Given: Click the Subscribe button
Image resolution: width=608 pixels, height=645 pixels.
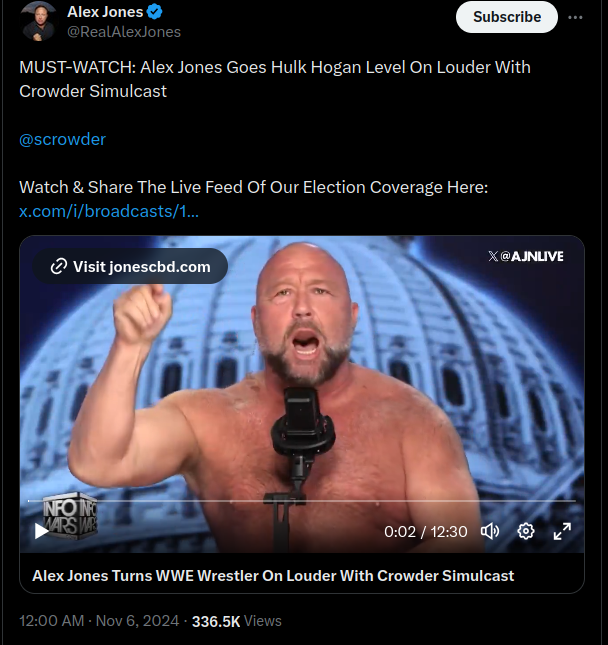Looking at the screenshot, I should click(x=507, y=17).
